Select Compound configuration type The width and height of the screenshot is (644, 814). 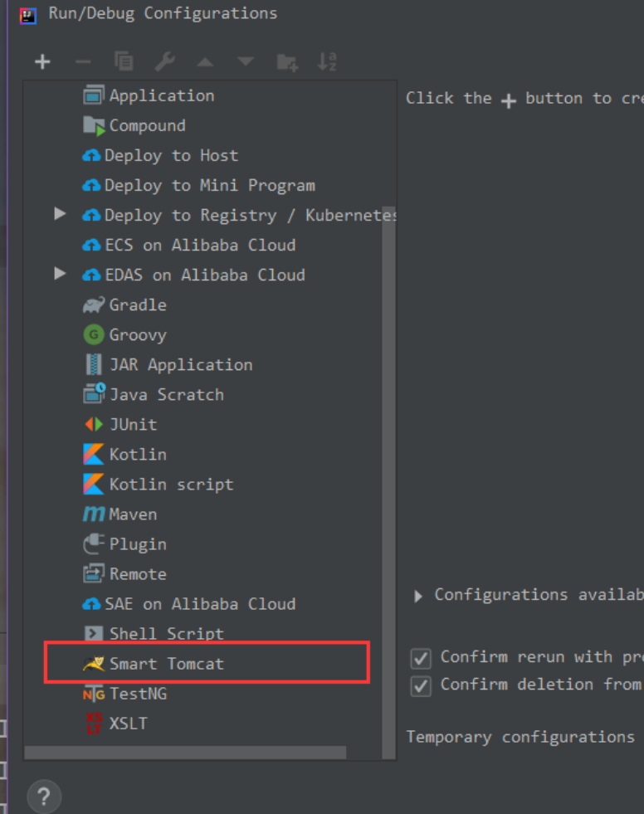point(148,125)
